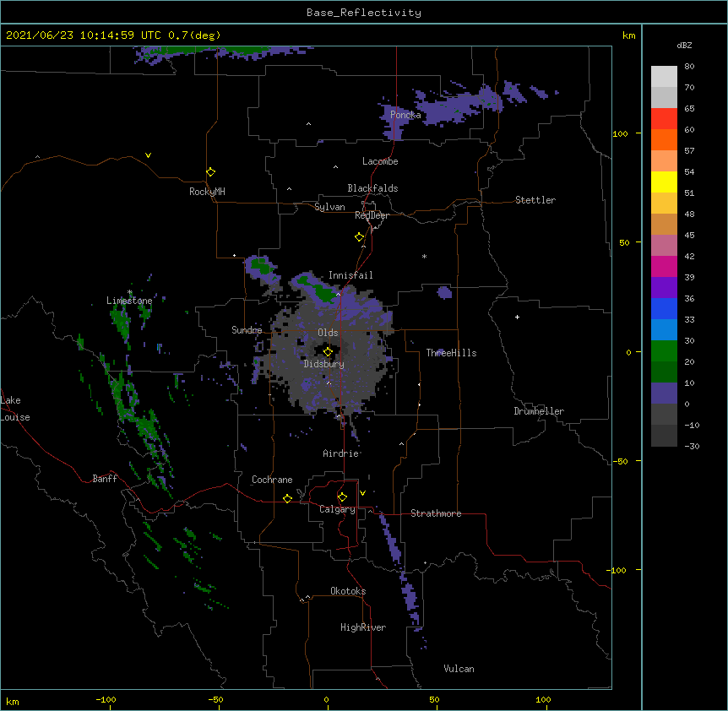The width and height of the screenshot is (728, 711).
Task: Click the purple echo blob west of ThreeHills
Action: tap(444, 292)
